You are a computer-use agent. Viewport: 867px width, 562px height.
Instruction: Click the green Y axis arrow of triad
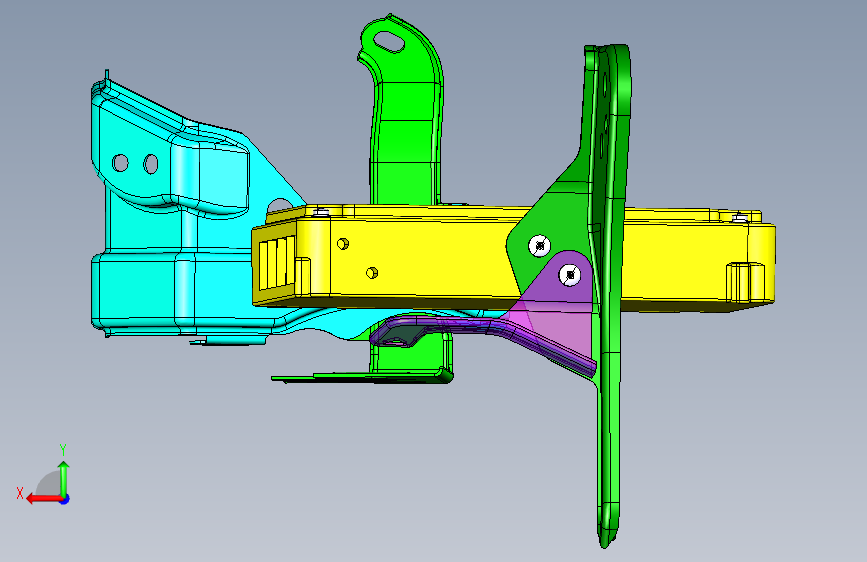64,478
